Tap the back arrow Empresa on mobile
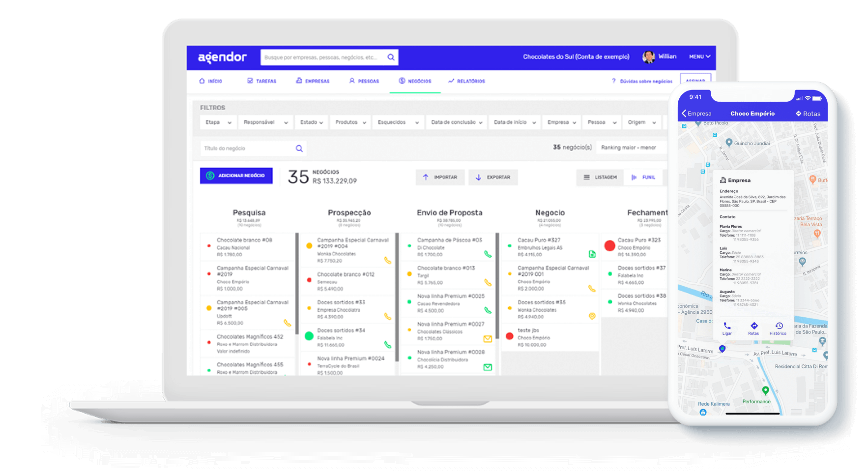Viewport: 868px width, 475px height. pyautogui.click(x=696, y=114)
